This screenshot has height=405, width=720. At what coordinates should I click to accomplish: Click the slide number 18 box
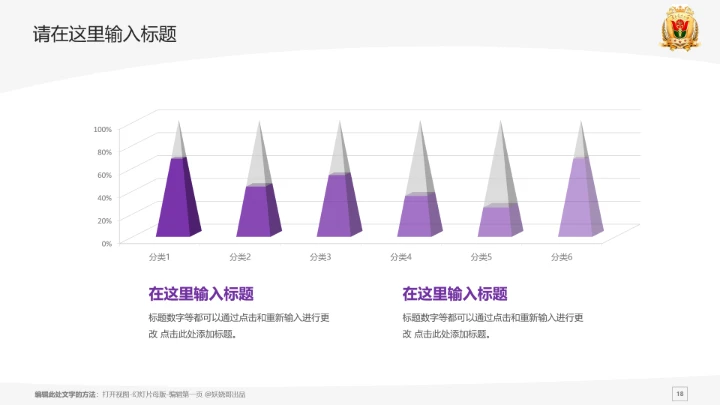click(x=680, y=394)
